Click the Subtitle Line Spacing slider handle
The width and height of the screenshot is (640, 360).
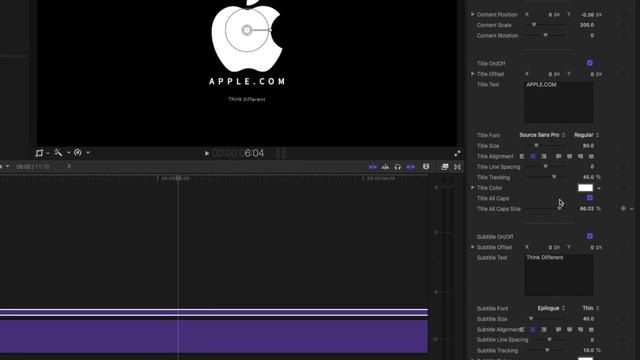click(x=549, y=340)
